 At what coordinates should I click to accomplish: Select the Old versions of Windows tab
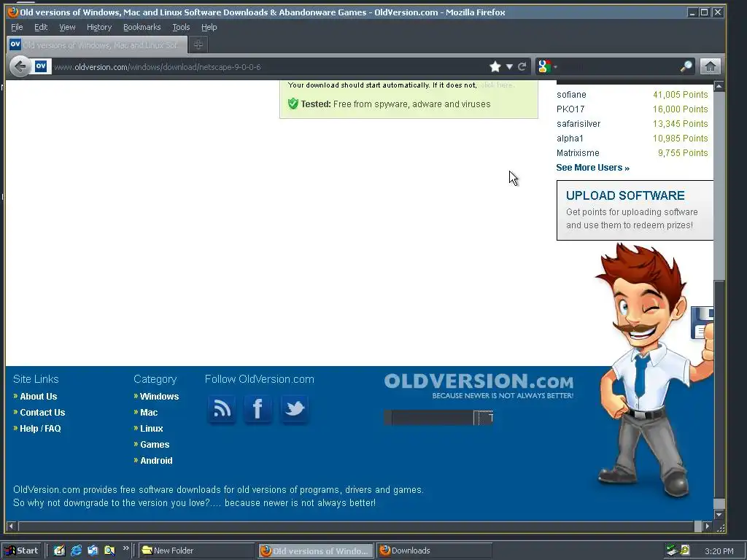click(96, 44)
